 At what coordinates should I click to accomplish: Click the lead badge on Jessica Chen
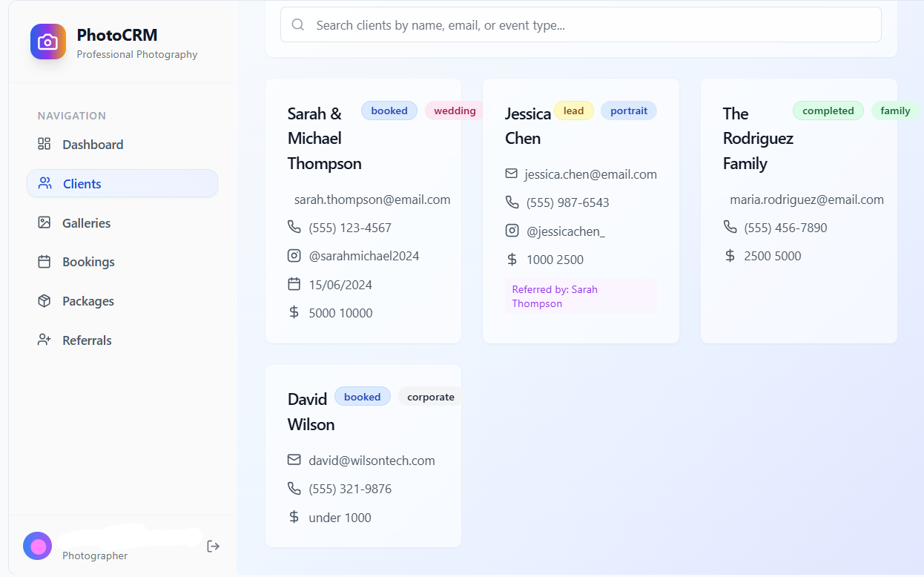(x=573, y=111)
